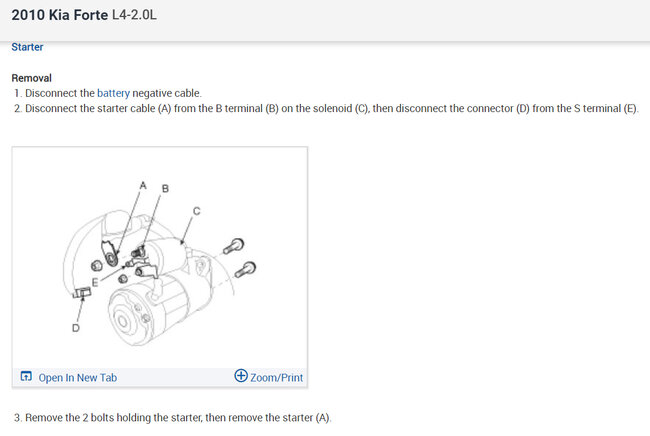Image resolution: width=650 pixels, height=436 pixels.
Task: Select the Zoom/Print text link
Action: tap(276, 378)
